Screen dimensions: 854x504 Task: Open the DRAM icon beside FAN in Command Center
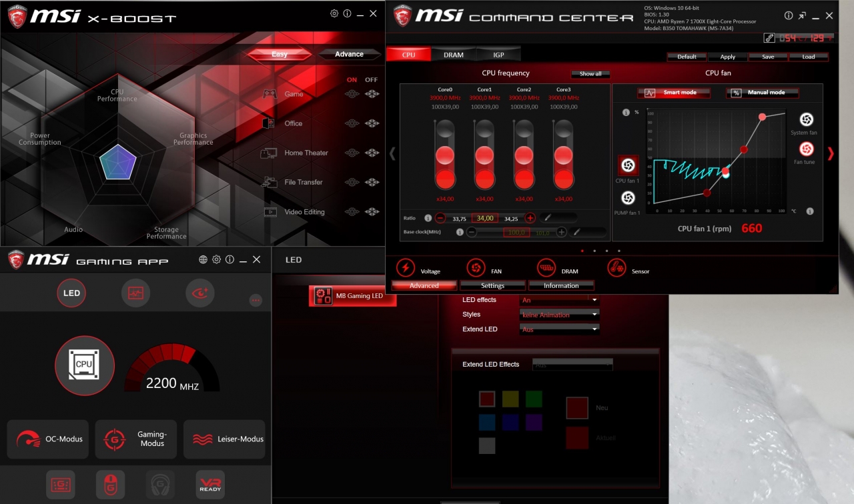click(x=546, y=268)
